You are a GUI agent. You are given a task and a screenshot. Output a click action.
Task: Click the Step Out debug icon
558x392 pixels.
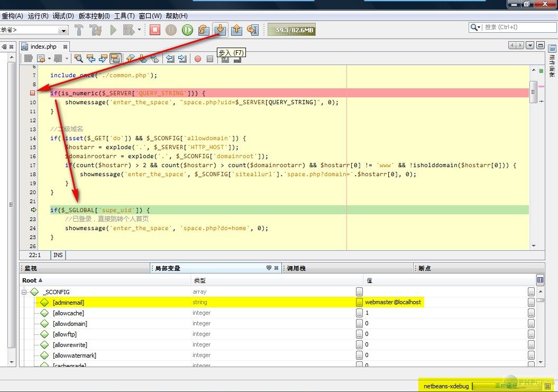(x=236, y=30)
